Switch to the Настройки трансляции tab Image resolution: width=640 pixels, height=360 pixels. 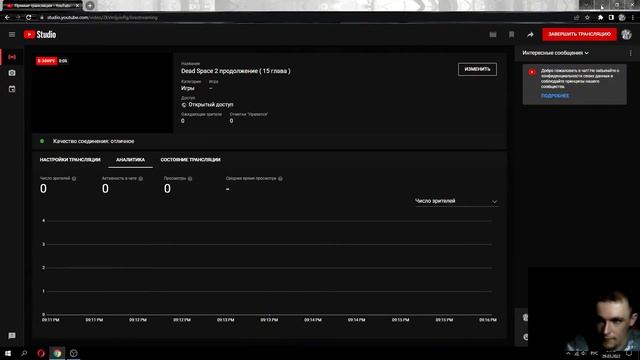(x=70, y=160)
